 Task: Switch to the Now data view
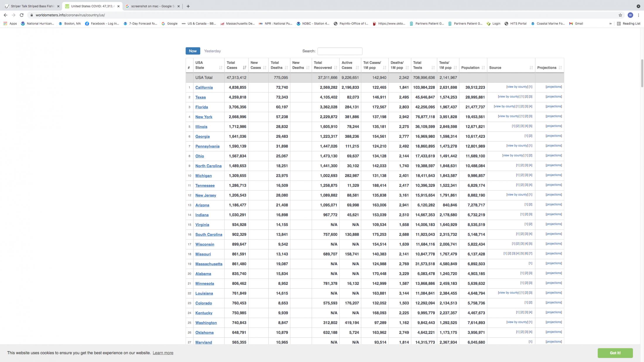pos(193,51)
